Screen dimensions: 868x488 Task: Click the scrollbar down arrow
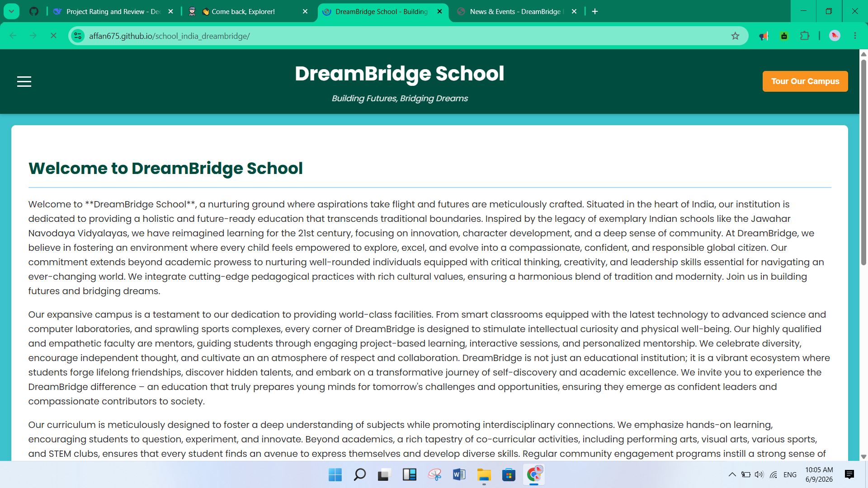click(x=863, y=457)
